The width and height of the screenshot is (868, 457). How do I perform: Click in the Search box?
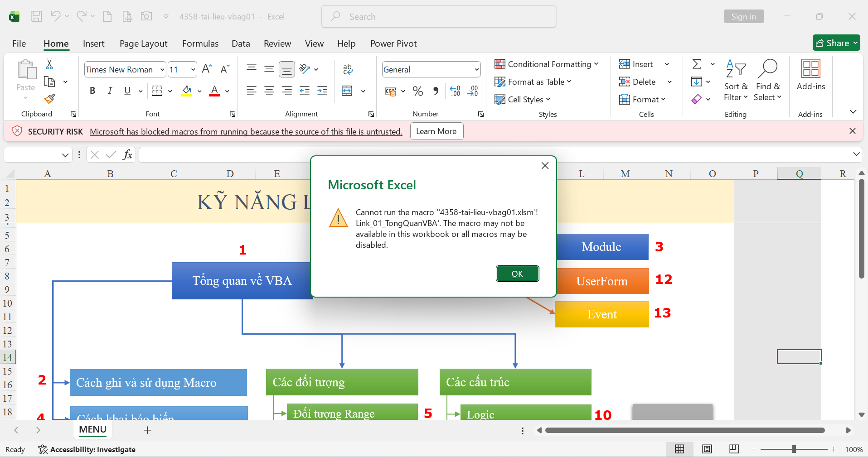tap(439, 17)
